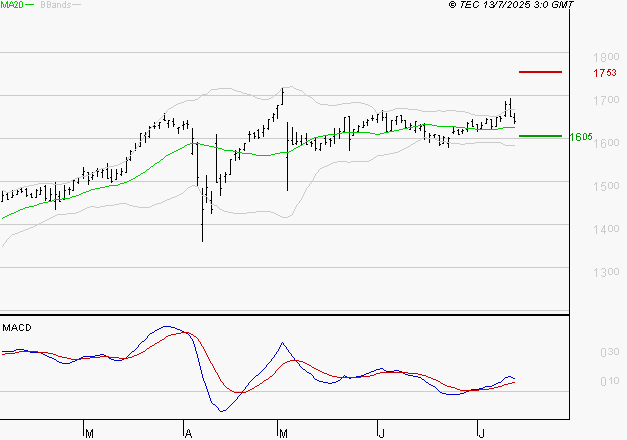The image size is (627, 440).
Task: Click the 1500 price axis label
Action: click(x=604, y=187)
